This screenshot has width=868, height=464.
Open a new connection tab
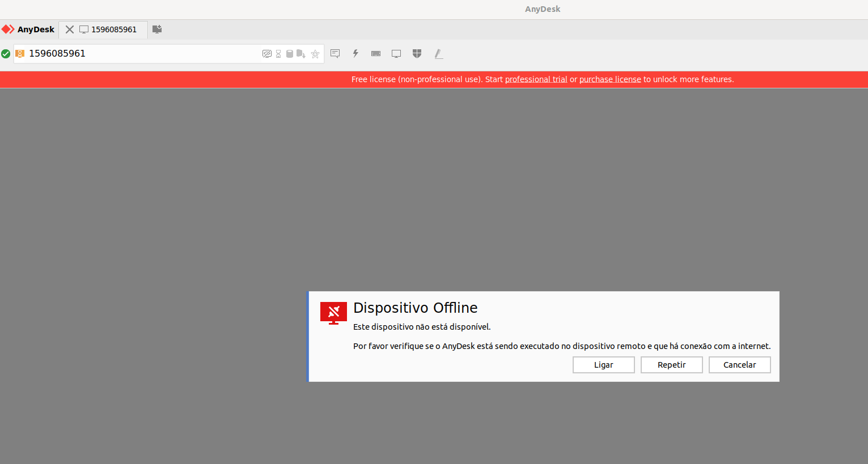tap(157, 29)
